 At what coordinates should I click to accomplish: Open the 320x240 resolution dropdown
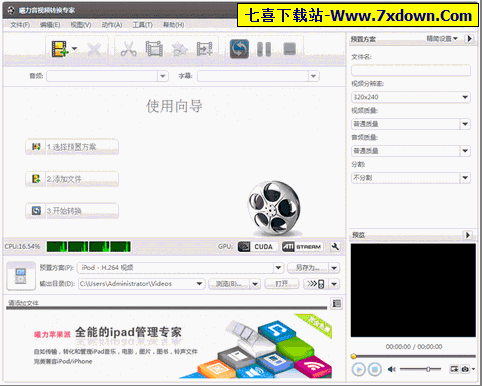click(x=411, y=97)
